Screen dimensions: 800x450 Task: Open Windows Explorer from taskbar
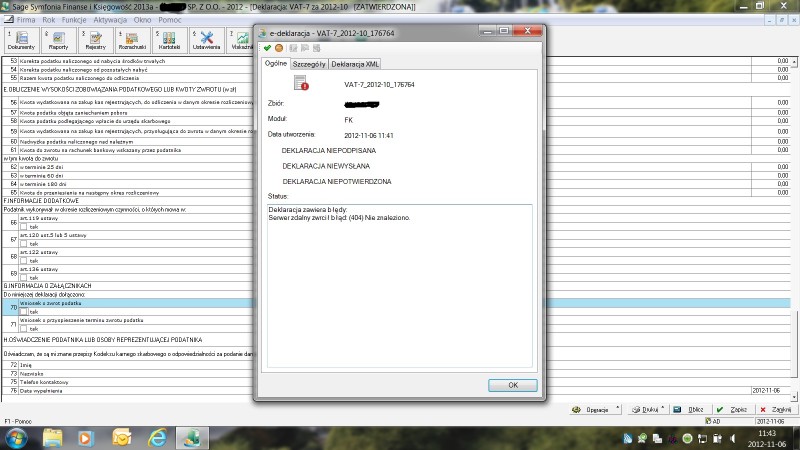(x=52, y=438)
